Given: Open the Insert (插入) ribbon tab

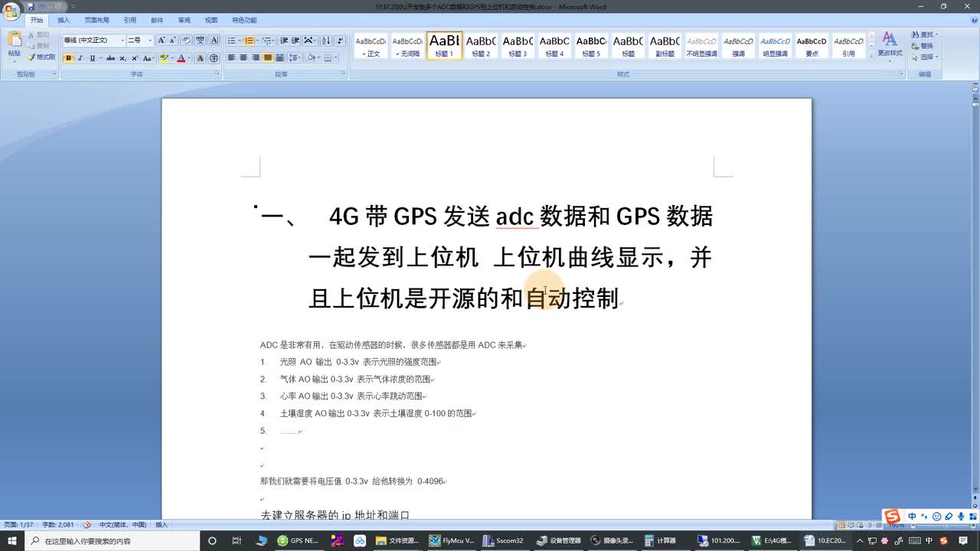Looking at the screenshot, I should [64, 20].
